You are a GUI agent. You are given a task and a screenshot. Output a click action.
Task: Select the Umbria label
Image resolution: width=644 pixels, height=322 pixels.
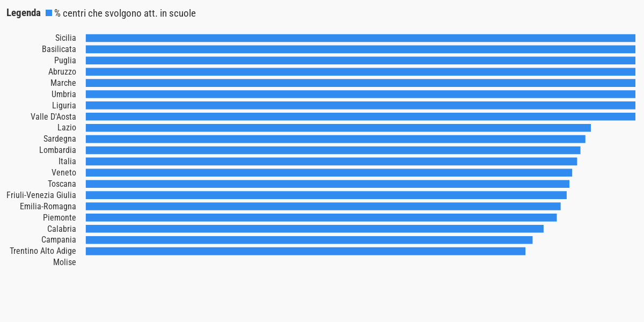tap(64, 94)
